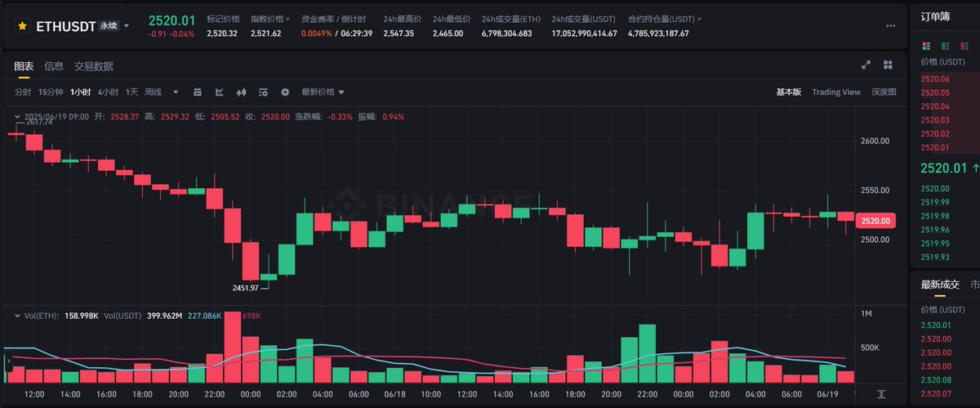Click ask price 2520.06 in order book
This screenshot has height=408, width=980.
pyautogui.click(x=934, y=79)
